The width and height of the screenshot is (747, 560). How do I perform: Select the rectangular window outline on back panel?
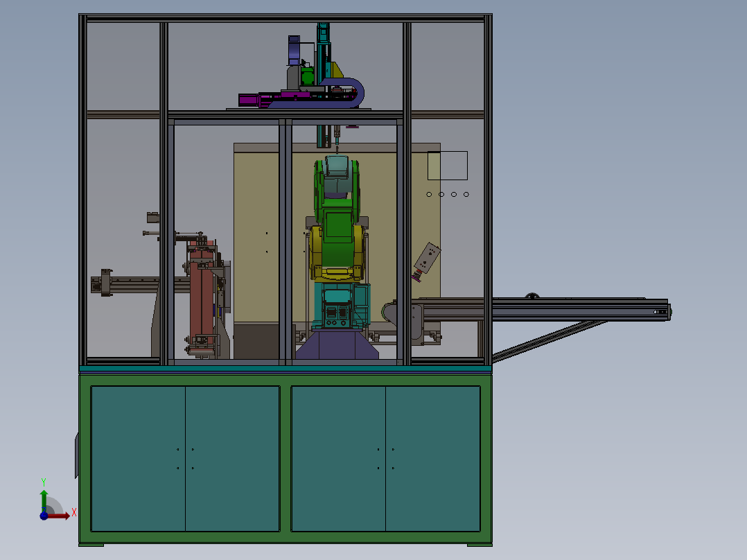pyautogui.click(x=448, y=166)
